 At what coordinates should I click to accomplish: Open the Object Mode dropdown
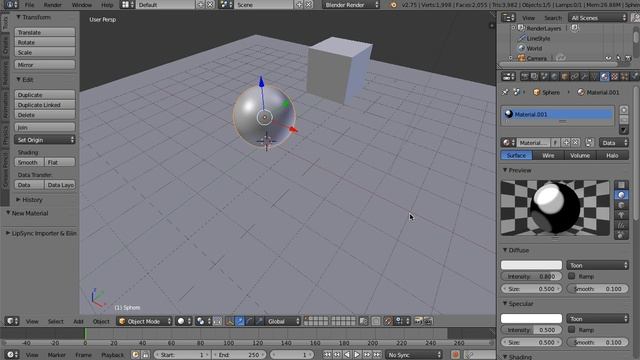click(x=144, y=321)
